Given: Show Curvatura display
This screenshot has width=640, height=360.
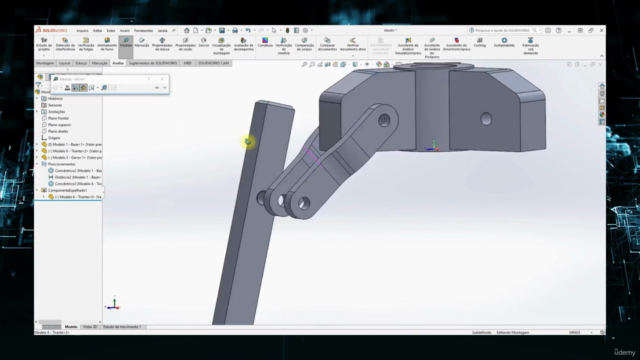Looking at the screenshot, I should 265,43.
